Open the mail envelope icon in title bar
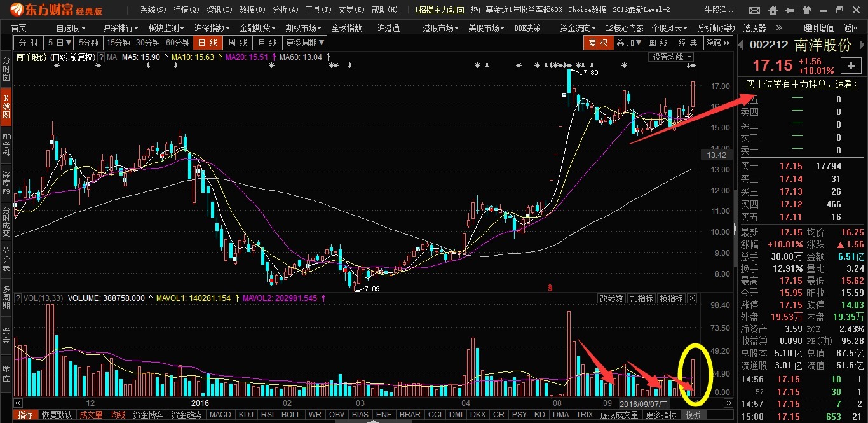The height and width of the screenshot is (423, 868). 754,10
